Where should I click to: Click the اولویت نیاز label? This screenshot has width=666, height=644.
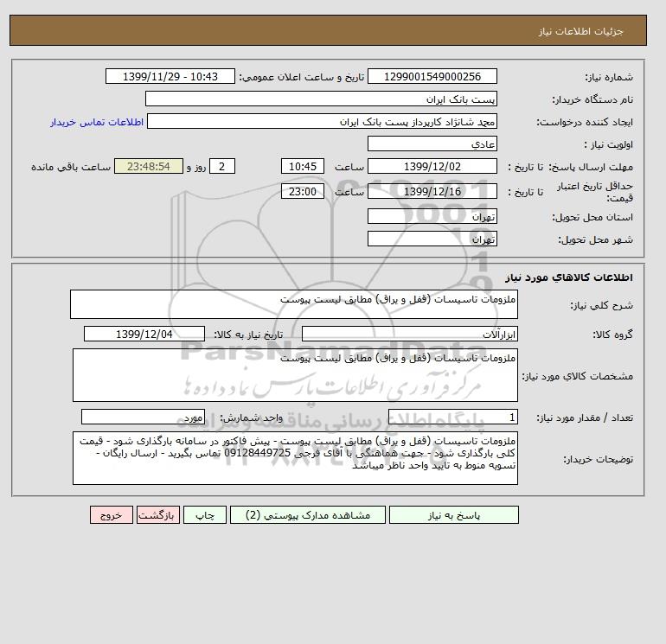point(609,144)
